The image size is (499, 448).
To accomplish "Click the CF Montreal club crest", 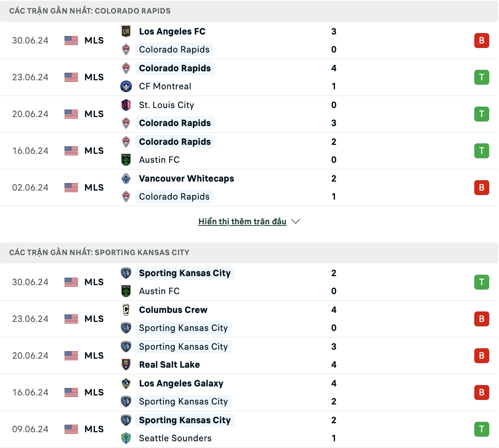I will tap(126, 86).
